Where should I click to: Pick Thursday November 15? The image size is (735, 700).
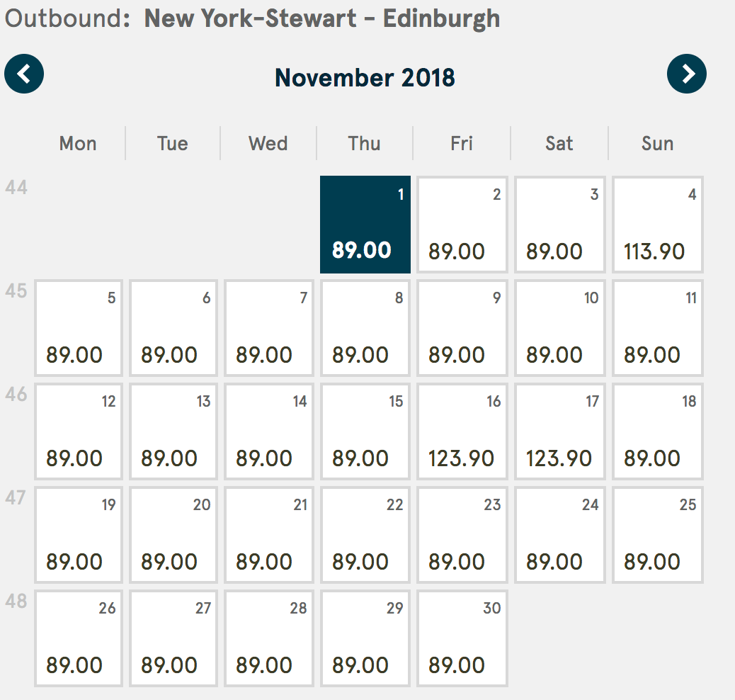pos(365,431)
